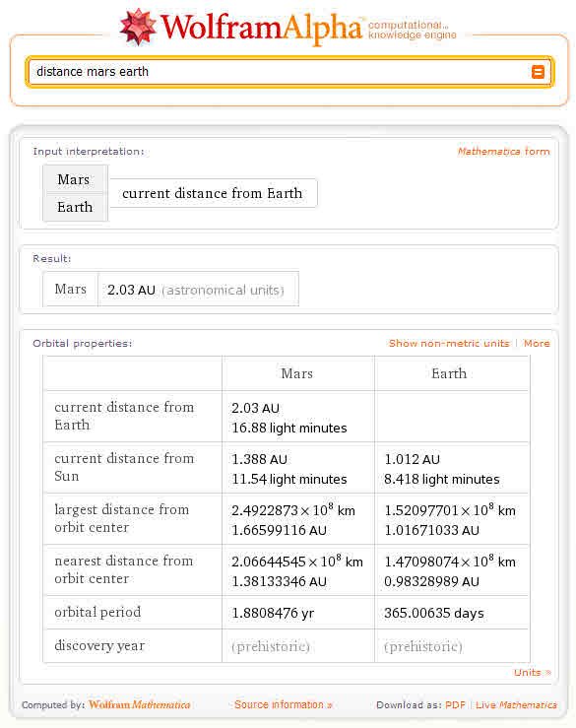Expand Source information »
The height and width of the screenshot is (728, 576).
click(284, 704)
